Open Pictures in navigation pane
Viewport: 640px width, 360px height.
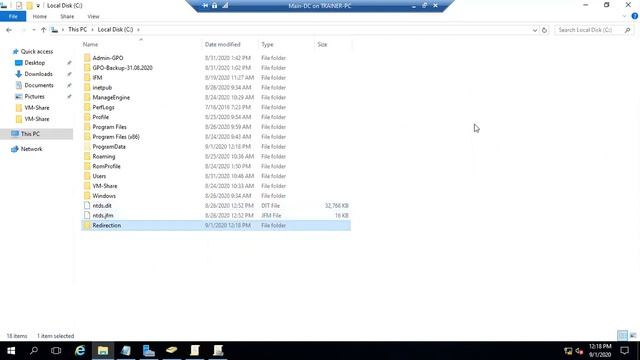point(34,96)
